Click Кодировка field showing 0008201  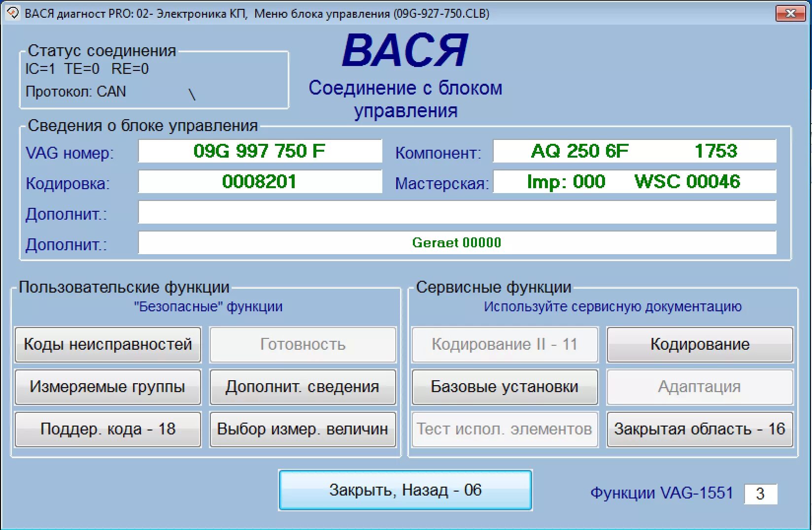click(x=260, y=182)
